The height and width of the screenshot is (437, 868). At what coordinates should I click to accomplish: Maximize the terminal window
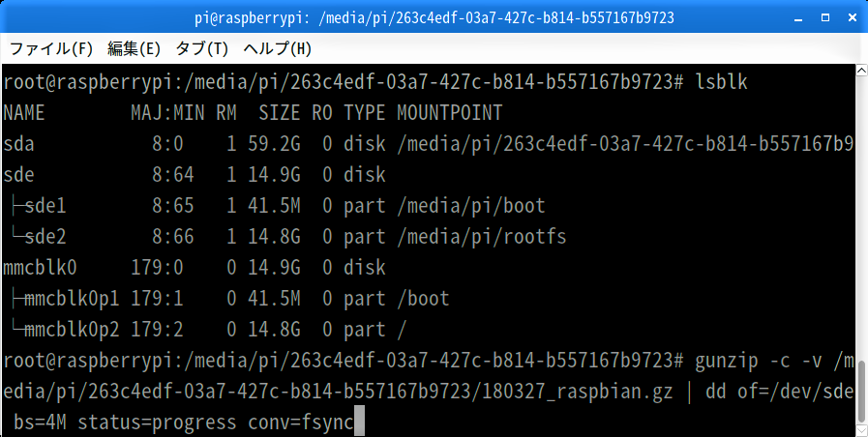tap(825, 17)
